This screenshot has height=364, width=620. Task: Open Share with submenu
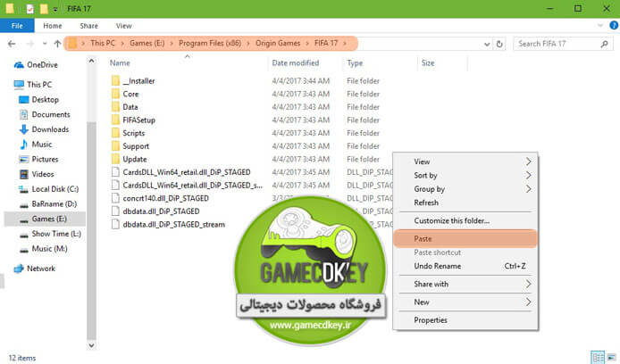click(465, 284)
